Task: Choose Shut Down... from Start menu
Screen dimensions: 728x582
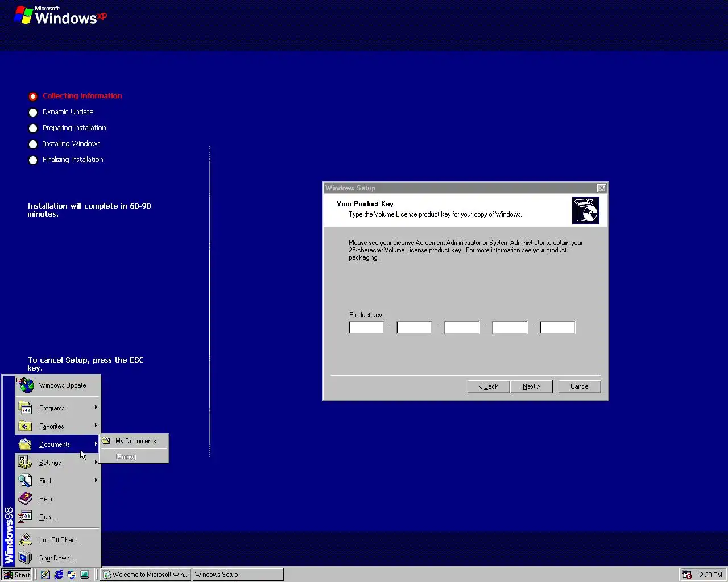Action: 57,558
